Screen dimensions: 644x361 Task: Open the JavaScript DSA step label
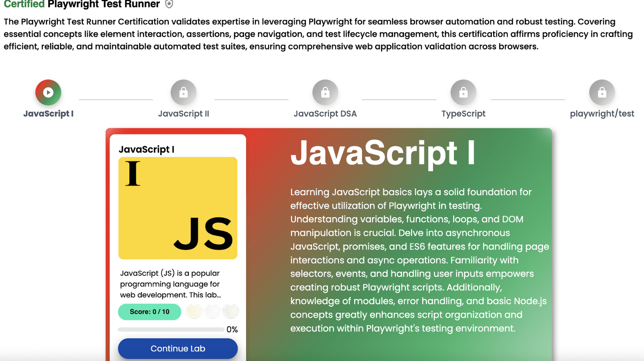point(325,114)
